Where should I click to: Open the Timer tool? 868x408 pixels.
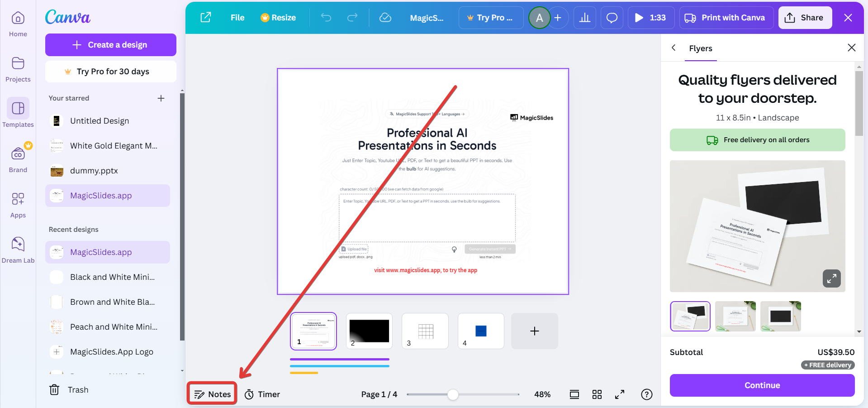click(262, 394)
